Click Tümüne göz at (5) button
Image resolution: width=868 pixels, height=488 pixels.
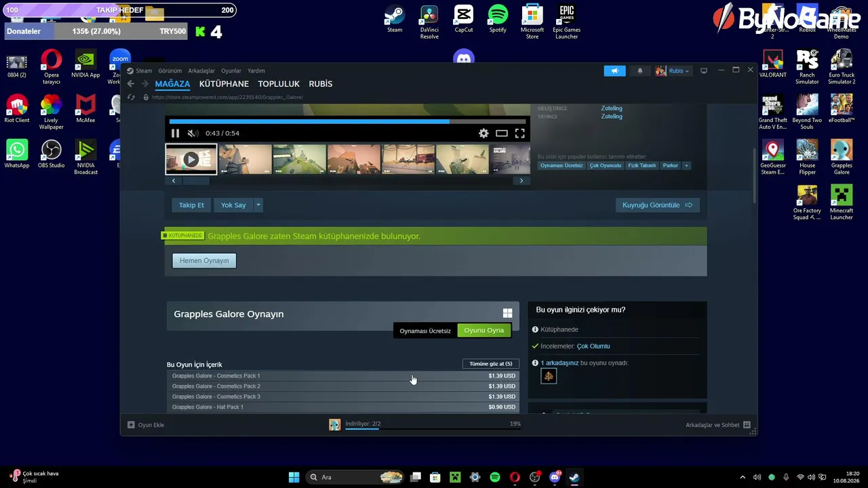click(x=491, y=364)
